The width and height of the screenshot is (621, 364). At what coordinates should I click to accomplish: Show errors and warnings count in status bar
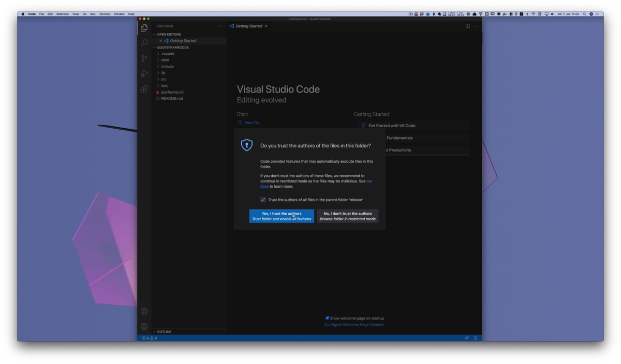pos(150,338)
